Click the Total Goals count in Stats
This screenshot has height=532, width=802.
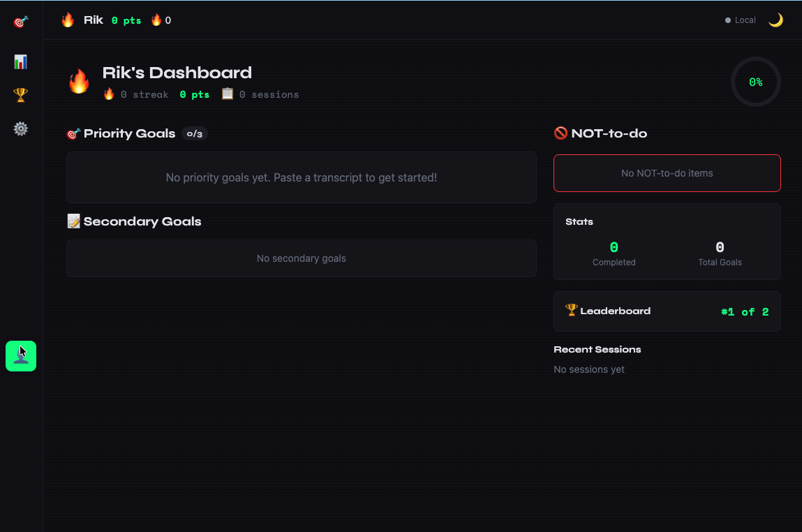pos(720,248)
